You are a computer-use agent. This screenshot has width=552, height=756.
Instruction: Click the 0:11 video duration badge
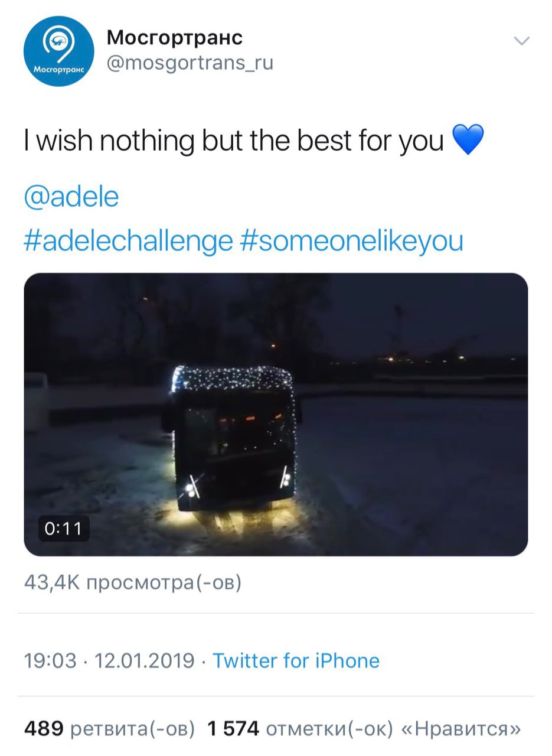(63, 528)
